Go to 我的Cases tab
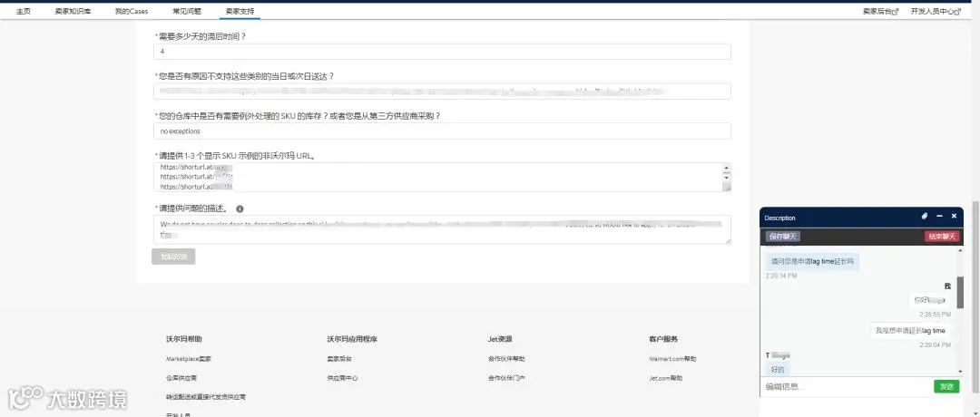The width and height of the screenshot is (980, 417). 132,11
